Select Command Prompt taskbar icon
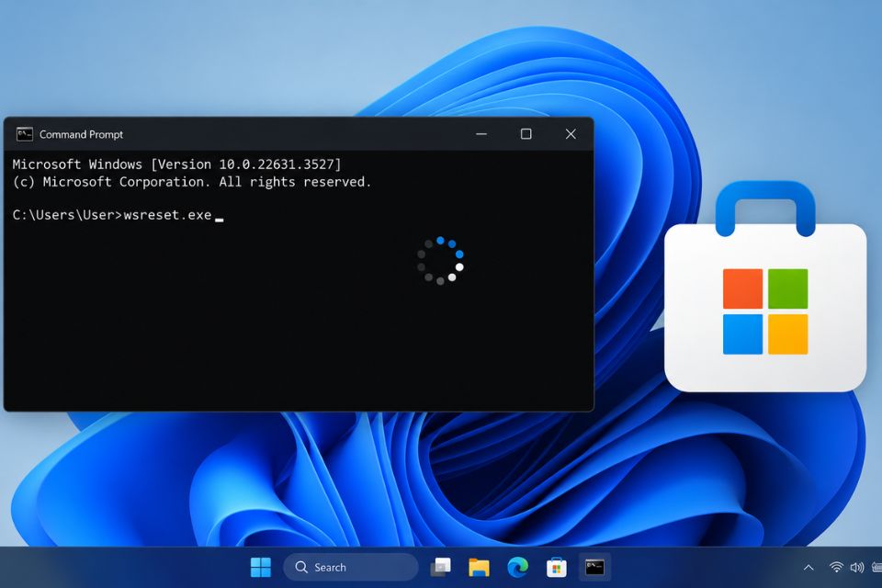The height and width of the screenshot is (588, 882). 594,567
